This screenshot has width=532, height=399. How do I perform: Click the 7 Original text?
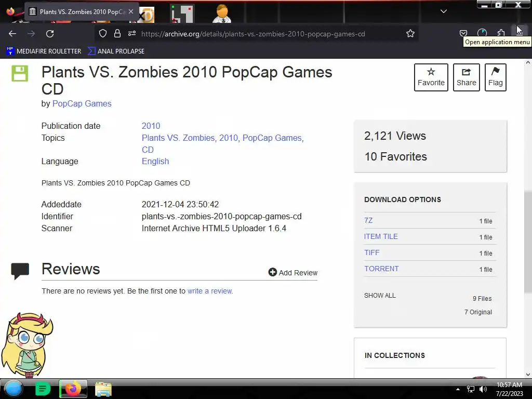coord(478,312)
